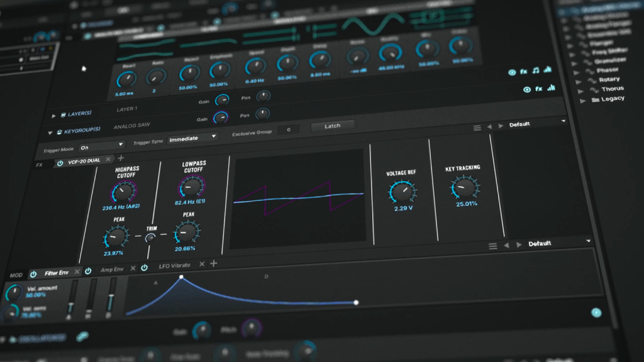Screen dimensions: 644x362
Task: Open preset menu icon below Key Tracking panel
Action: [x=493, y=246]
